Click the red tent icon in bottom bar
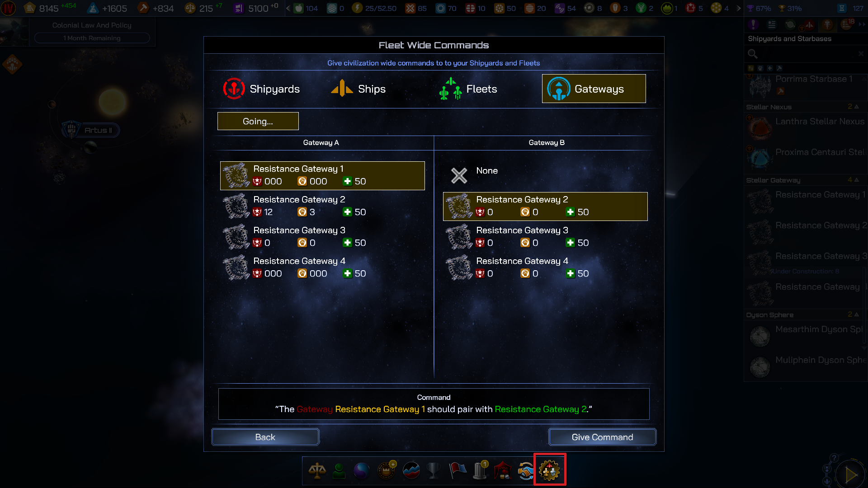 (503, 470)
